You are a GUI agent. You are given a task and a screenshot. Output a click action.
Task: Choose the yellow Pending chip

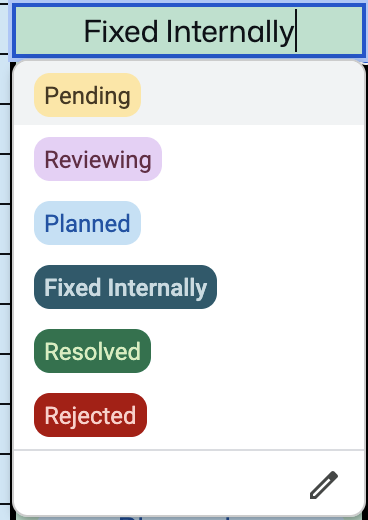pyautogui.click(x=87, y=95)
